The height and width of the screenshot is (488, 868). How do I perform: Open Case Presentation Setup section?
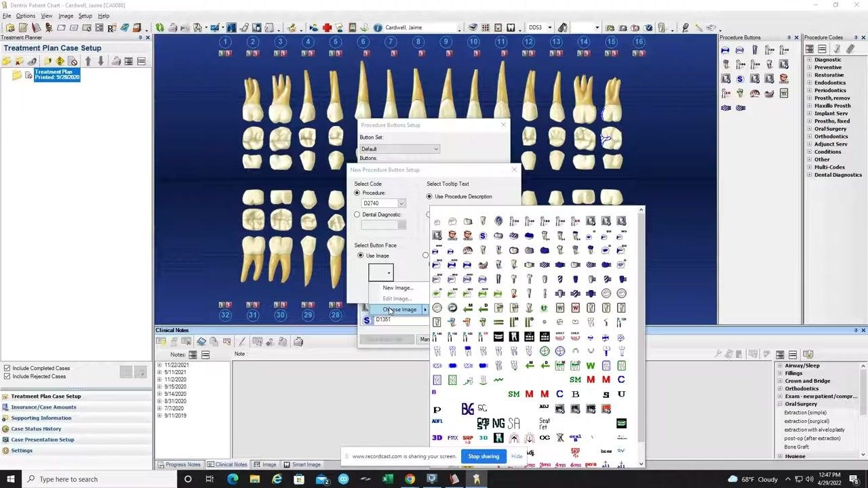[42, 440]
